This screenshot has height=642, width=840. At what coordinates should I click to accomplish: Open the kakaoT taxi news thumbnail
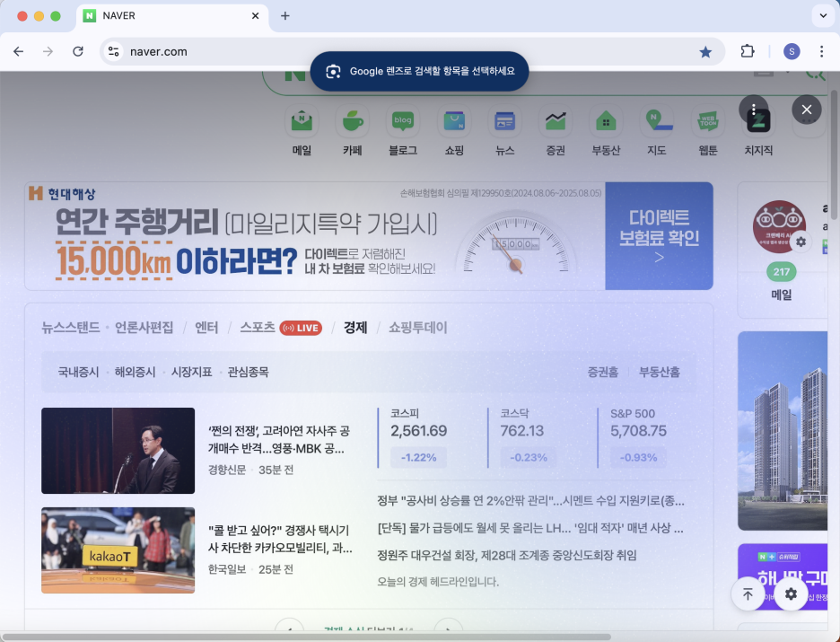118,550
